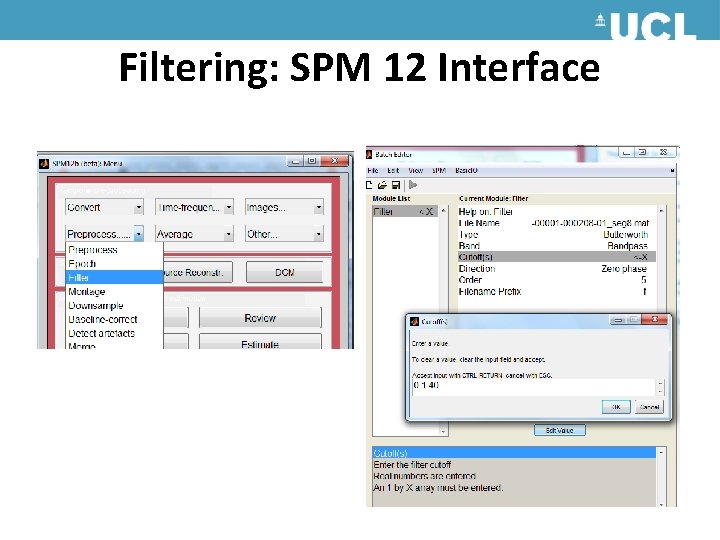Open the Edit menu in Batch Editor
720x540 pixels.
[393, 170]
